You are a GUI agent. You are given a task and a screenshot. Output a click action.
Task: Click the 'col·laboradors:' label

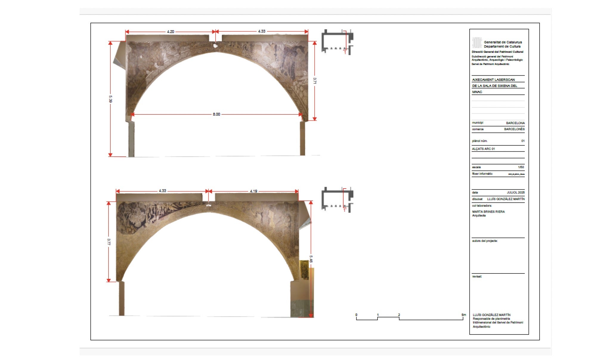click(x=482, y=206)
